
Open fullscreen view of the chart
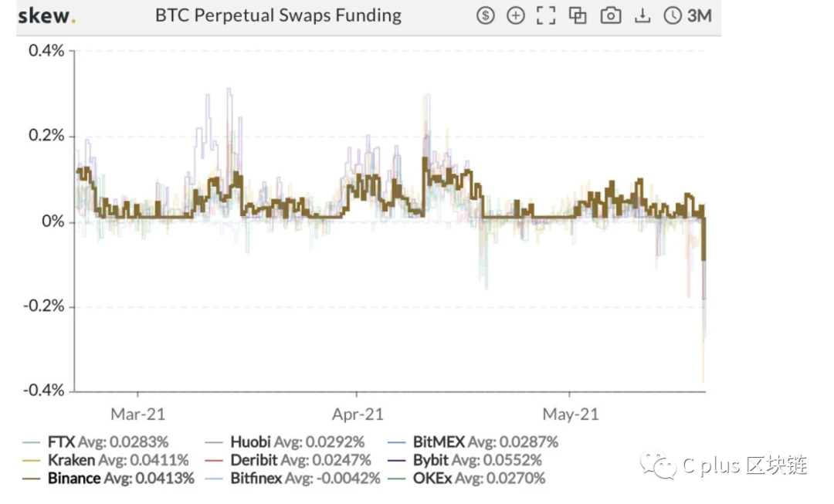coord(546,15)
